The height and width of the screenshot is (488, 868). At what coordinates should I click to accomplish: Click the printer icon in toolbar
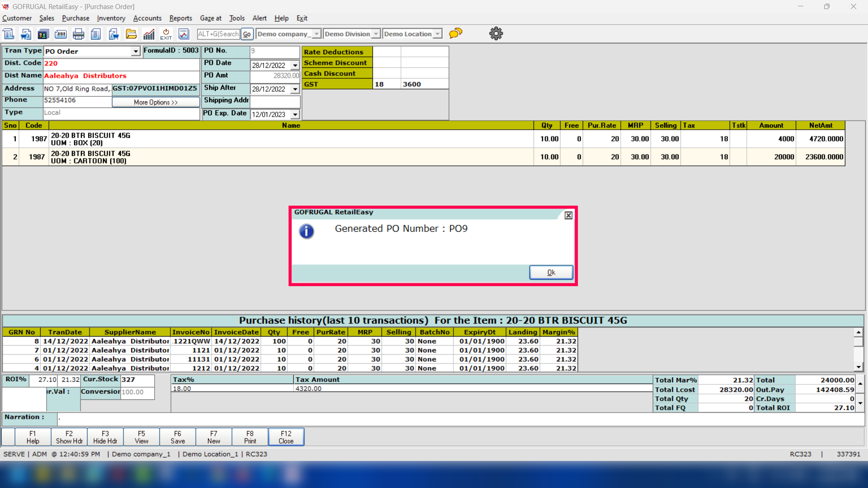(78, 34)
